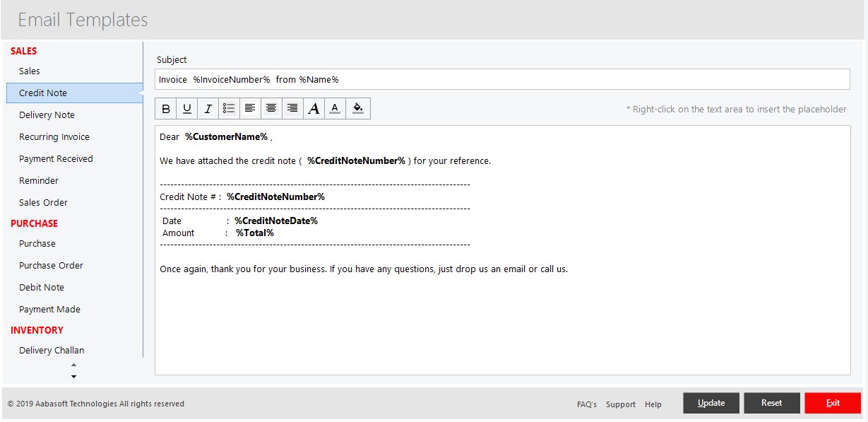Center align the email text
The width and height of the screenshot is (868, 422).
click(271, 108)
